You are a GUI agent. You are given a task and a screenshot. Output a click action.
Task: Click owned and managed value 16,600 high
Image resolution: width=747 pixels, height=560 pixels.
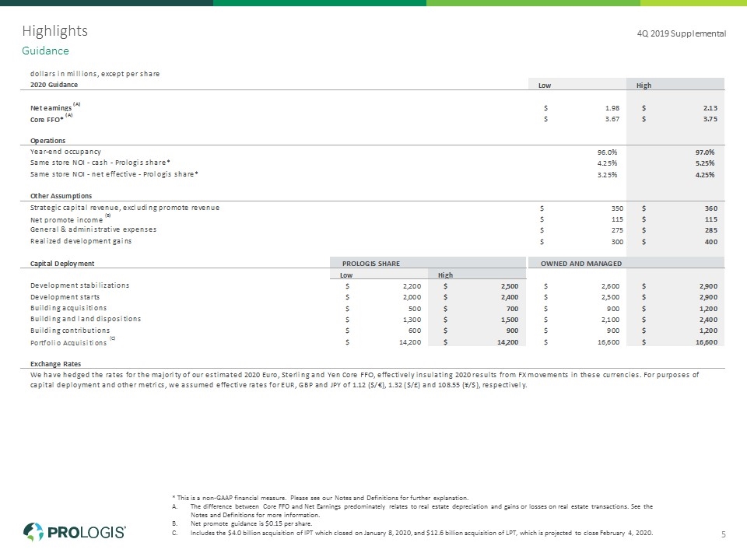click(706, 342)
